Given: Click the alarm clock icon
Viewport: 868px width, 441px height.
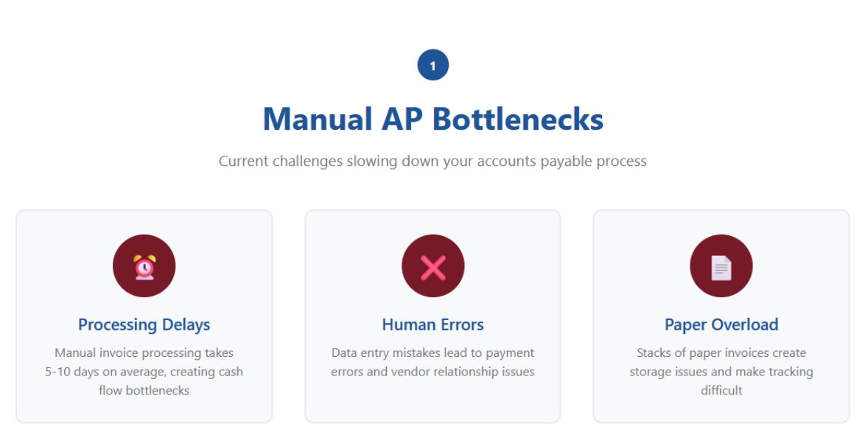Looking at the screenshot, I should point(144,266).
